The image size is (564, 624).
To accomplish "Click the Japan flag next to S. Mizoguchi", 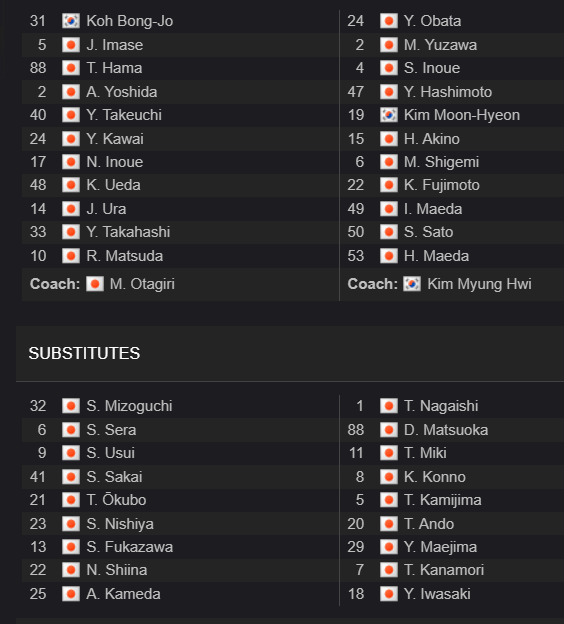I will tap(71, 406).
